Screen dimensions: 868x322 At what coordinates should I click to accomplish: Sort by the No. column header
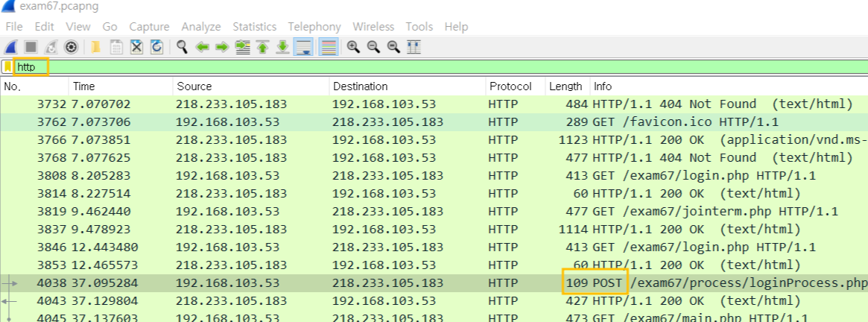point(34,86)
